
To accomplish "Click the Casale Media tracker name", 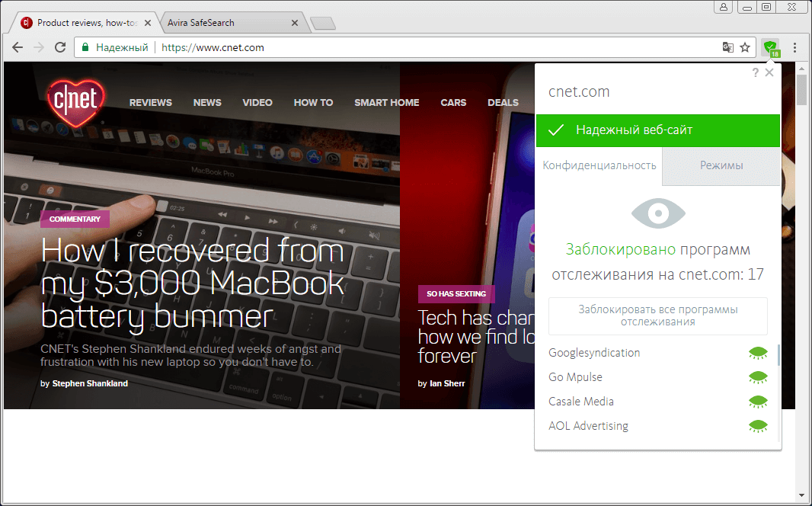I will 581,402.
